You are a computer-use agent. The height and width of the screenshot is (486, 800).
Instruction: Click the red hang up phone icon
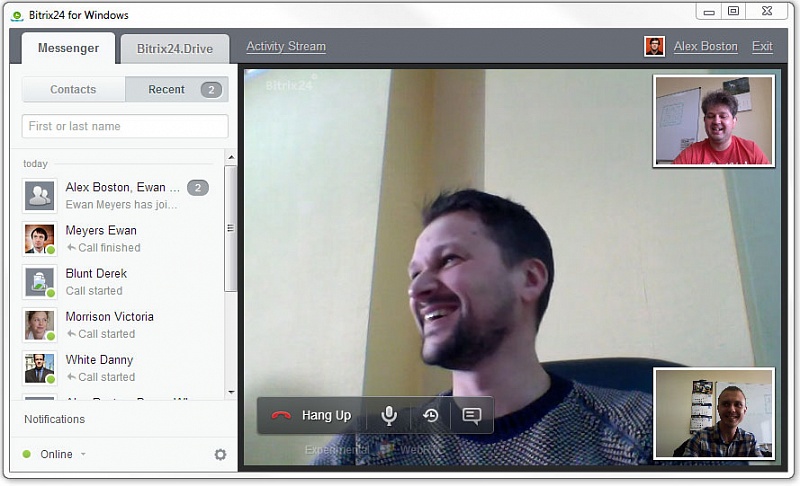click(x=281, y=416)
